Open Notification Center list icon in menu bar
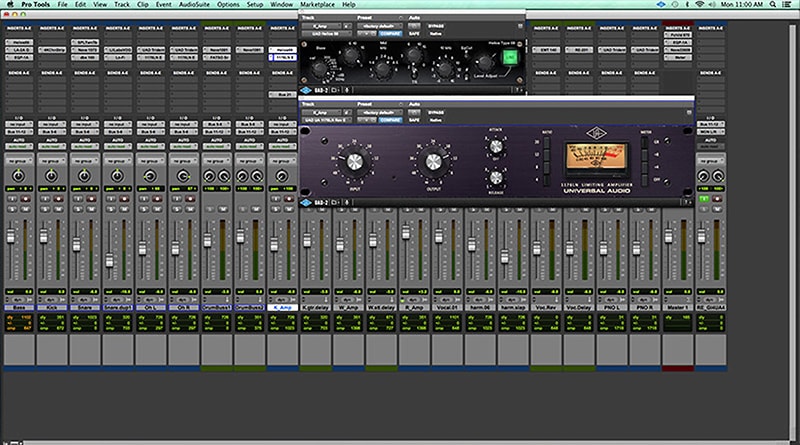Viewport: 800px width, 445px height. [787, 4]
